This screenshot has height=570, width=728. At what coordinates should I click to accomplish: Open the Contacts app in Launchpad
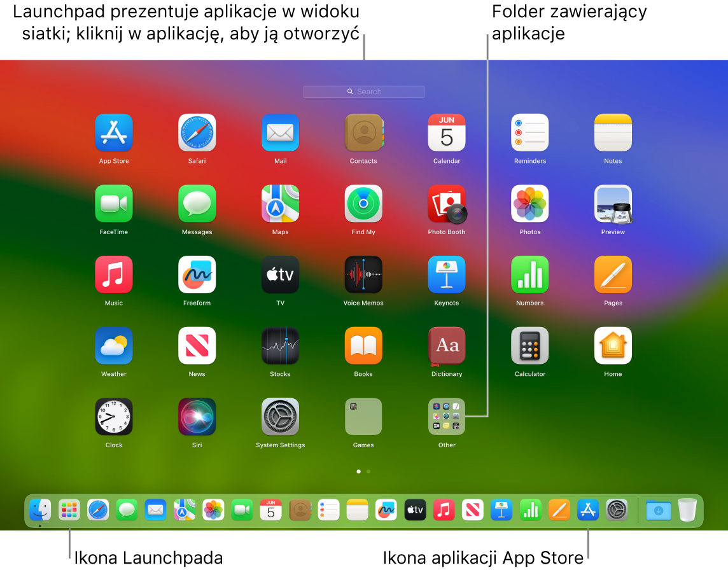(x=363, y=133)
